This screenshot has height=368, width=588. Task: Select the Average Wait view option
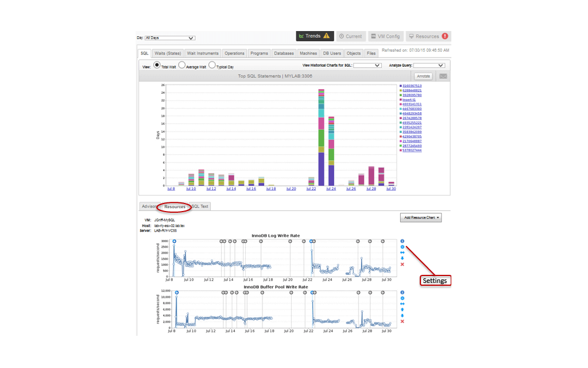pyautogui.click(x=182, y=65)
